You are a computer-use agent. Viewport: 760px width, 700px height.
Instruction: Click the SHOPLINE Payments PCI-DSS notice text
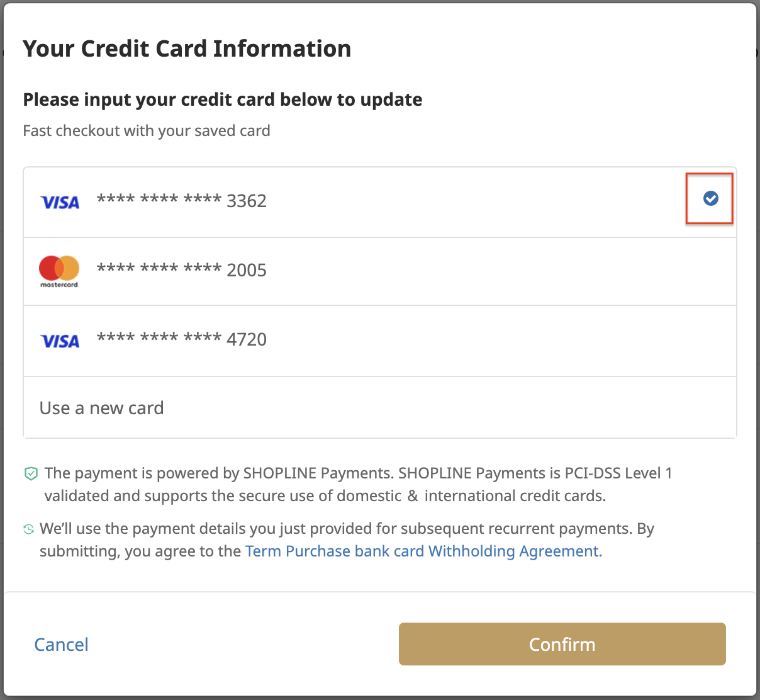tap(358, 485)
